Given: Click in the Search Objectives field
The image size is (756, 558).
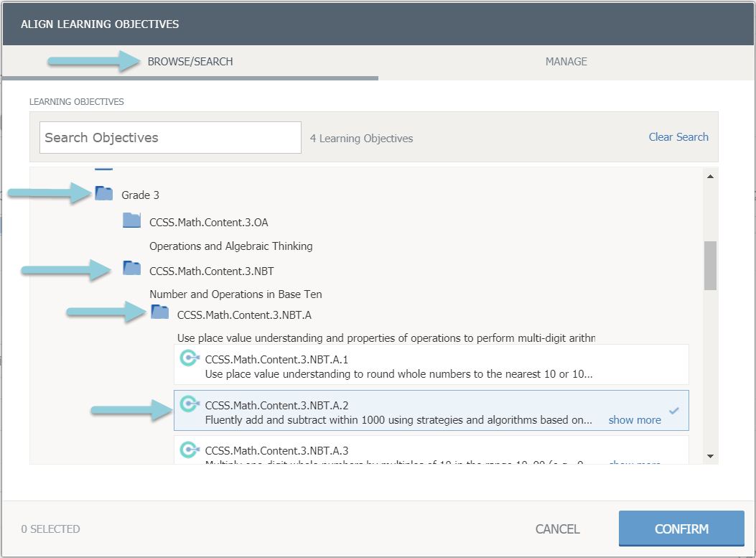Looking at the screenshot, I should [x=170, y=137].
